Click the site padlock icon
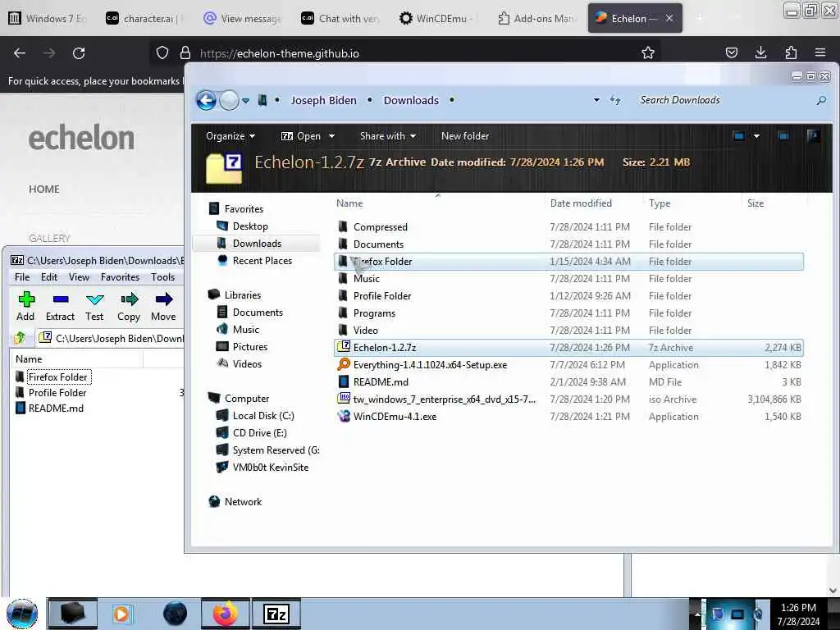Viewport: 840px width, 630px height. [x=185, y=52]
